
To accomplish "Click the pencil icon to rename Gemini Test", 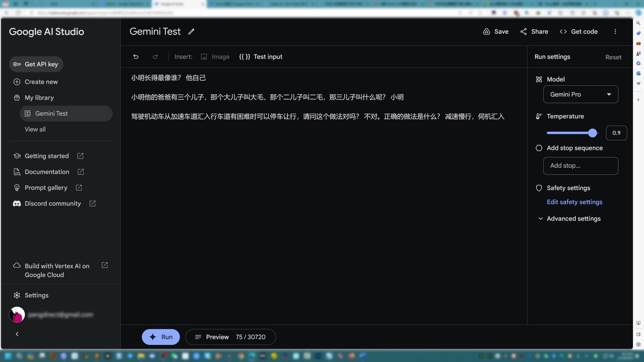I will click(x=191, y=32).
